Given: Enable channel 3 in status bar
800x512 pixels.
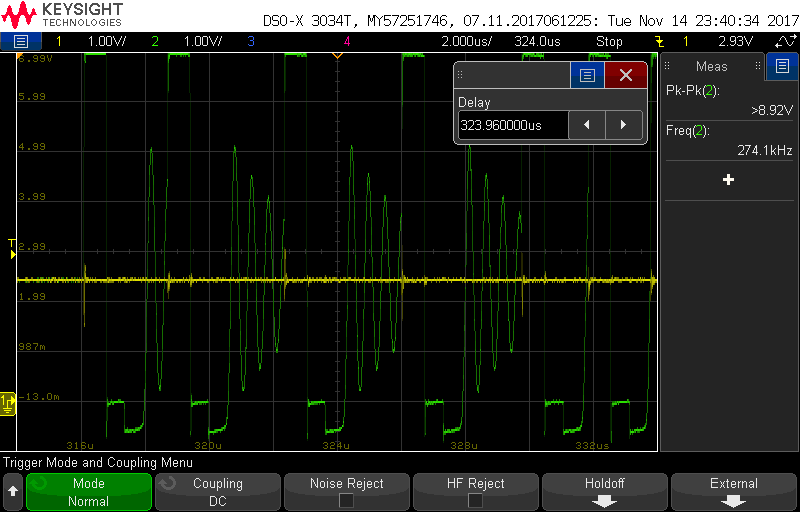Looking at the screenshot, I should coord(251,41).
